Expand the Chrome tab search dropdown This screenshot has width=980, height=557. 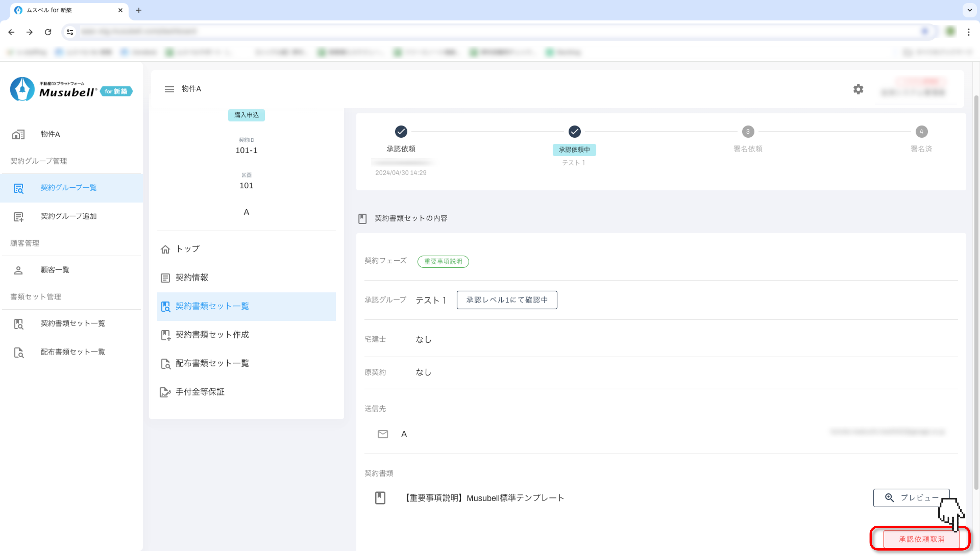[969, 10]
